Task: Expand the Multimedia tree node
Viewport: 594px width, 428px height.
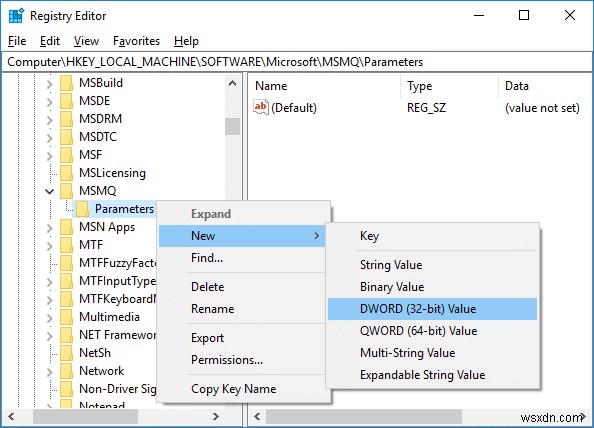Action: [x=50, y=317]
